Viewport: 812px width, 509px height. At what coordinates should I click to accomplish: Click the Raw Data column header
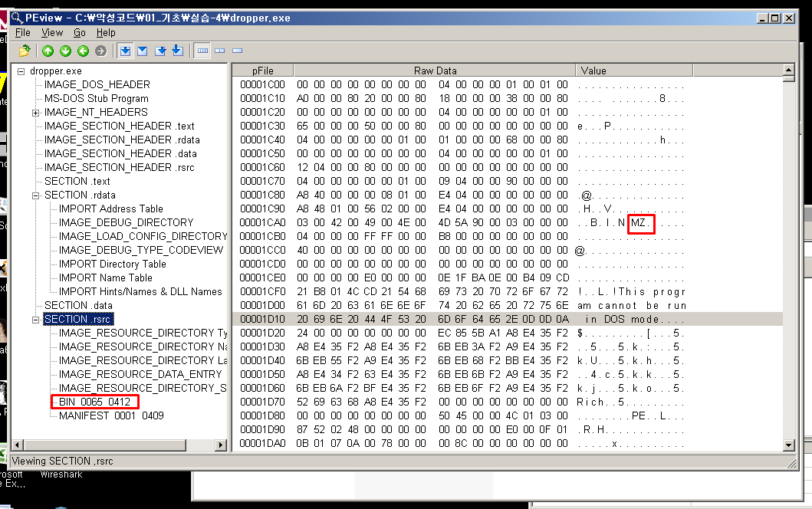(x=435, y=71)
